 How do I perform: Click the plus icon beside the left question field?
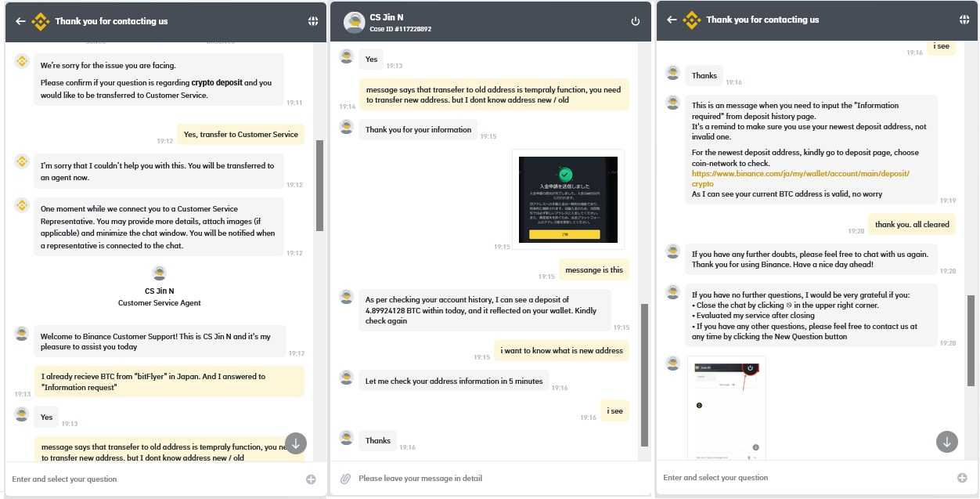click(x=311, y=478)
